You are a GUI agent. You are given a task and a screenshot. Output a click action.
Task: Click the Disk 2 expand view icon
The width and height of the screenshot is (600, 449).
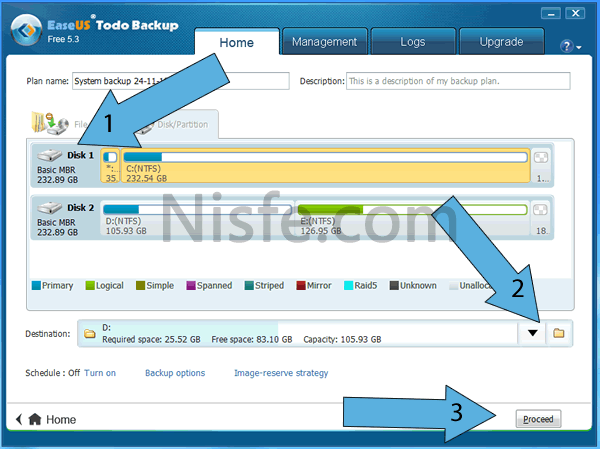[x=541, y=210]
